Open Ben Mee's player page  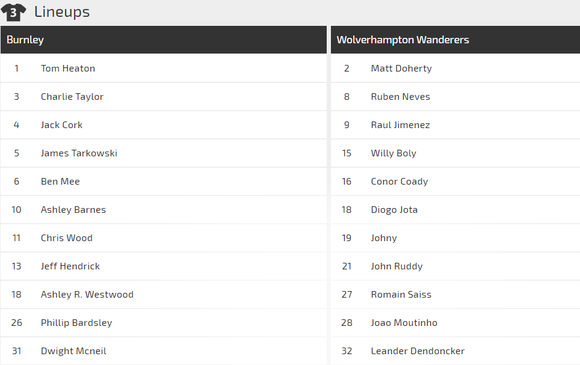pyautogui.click(x=60, y=182)
